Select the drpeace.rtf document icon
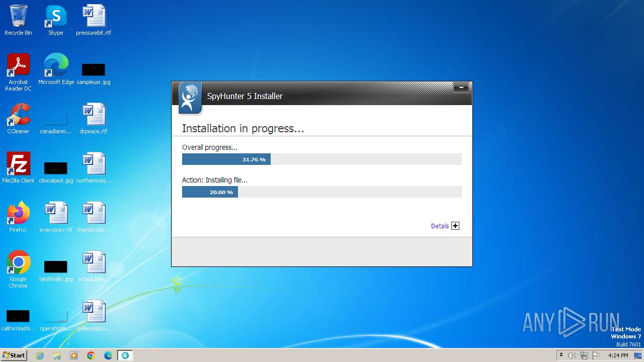This screenshot has height=362, width=644. pos(94,119)
